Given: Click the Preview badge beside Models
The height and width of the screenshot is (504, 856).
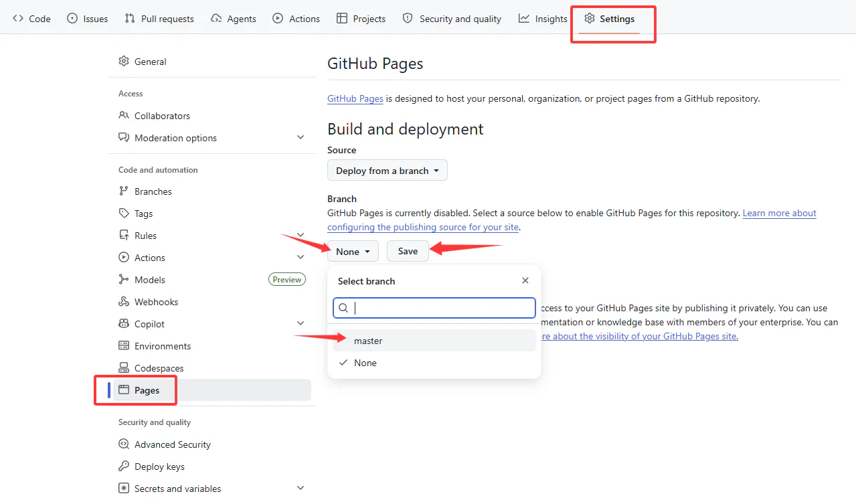Looking at the screenshot, I should 287,280.
